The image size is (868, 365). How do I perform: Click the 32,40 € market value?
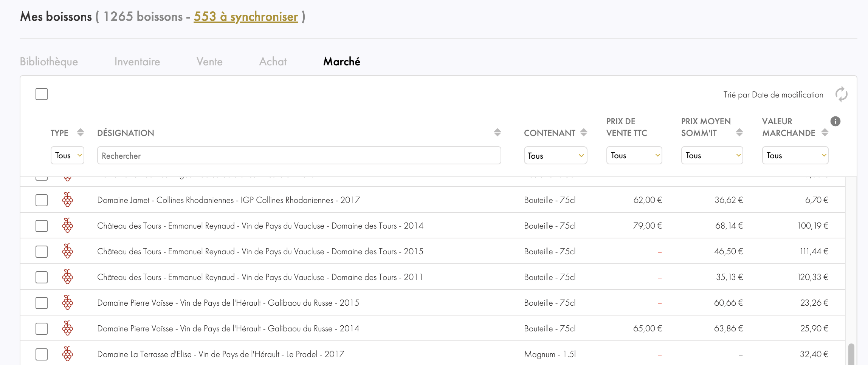click(814, 354)
